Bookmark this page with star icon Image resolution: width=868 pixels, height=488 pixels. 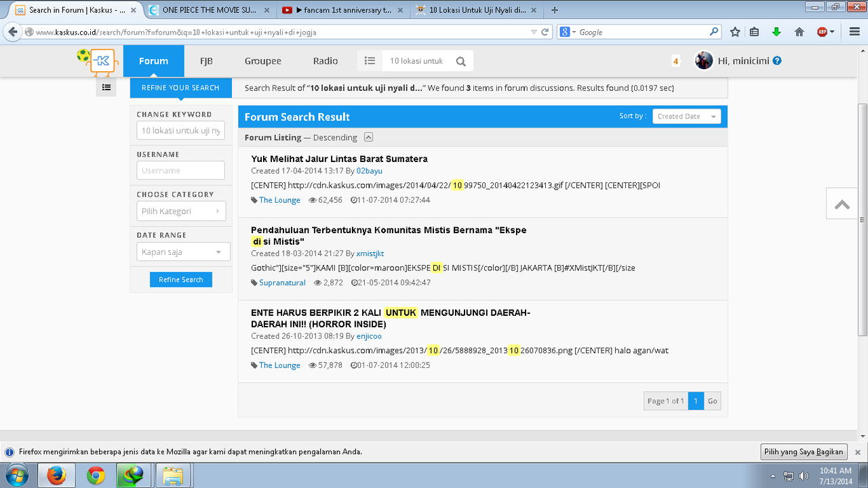coord(735,32)
